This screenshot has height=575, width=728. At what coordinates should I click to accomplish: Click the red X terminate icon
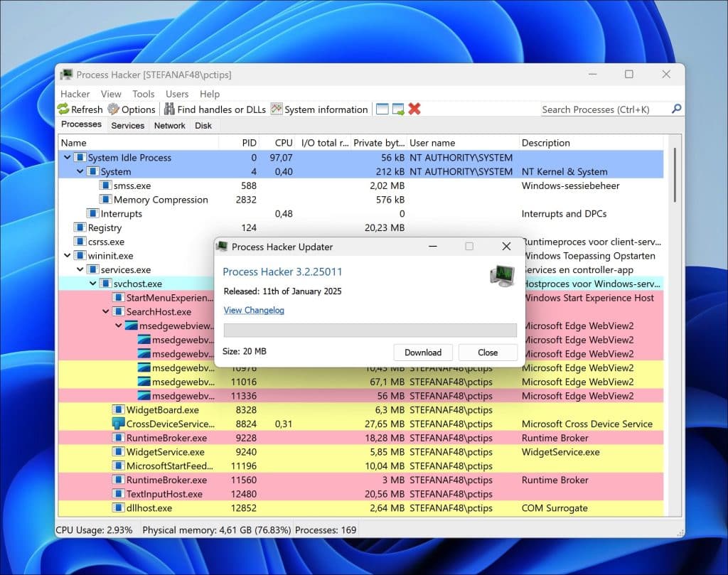click(x=414, y=109)
